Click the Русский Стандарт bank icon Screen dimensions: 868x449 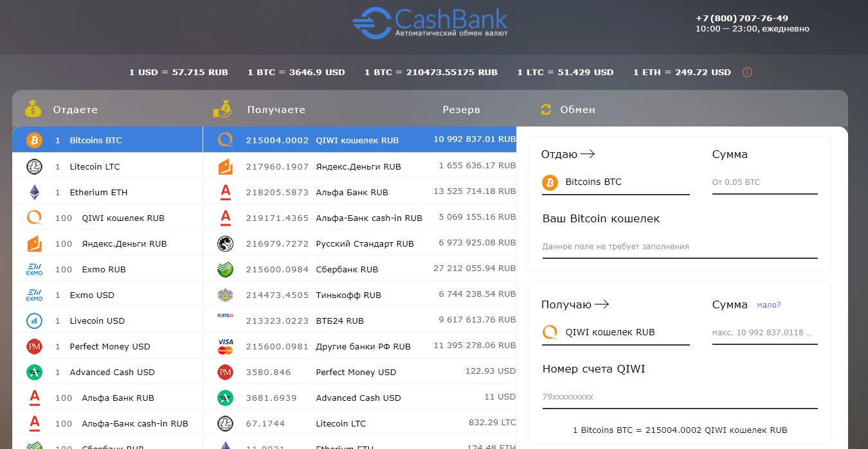(x=225, y=243)
